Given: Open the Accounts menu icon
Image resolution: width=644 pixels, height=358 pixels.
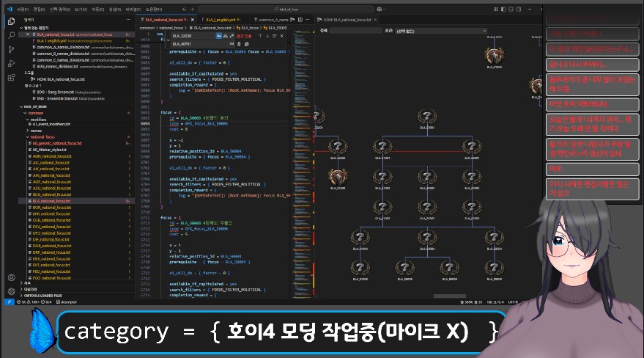Looking at the screenshot, I should tap(11, 277).
